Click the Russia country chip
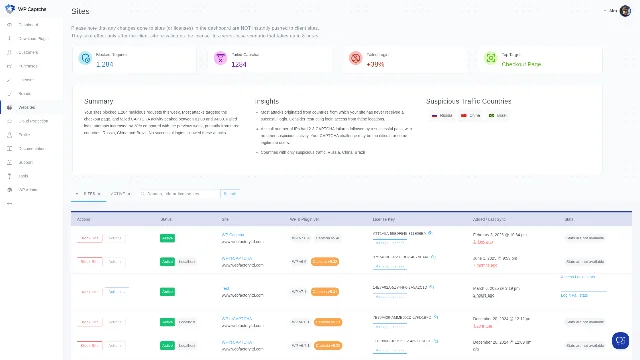 tap(442, 116)
